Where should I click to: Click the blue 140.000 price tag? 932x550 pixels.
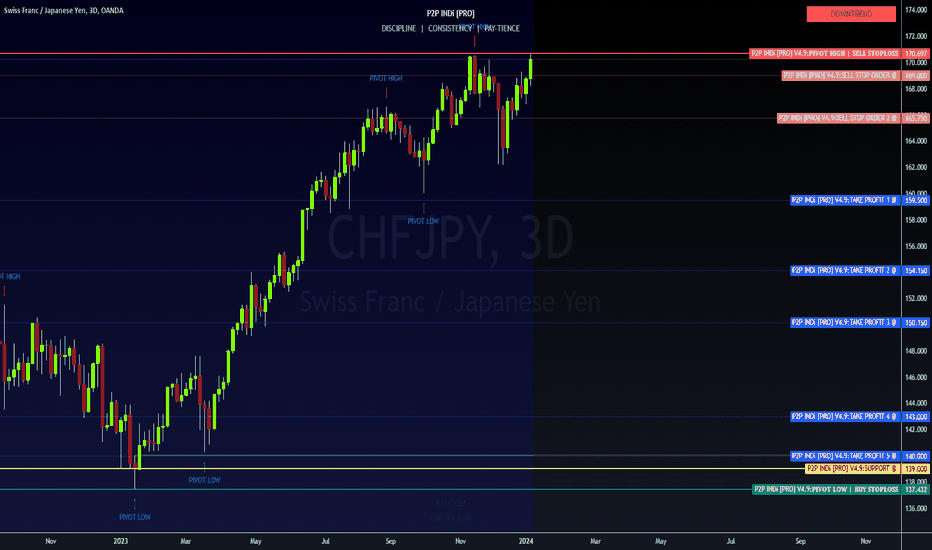pyautogui.click(x=916, y=456)
